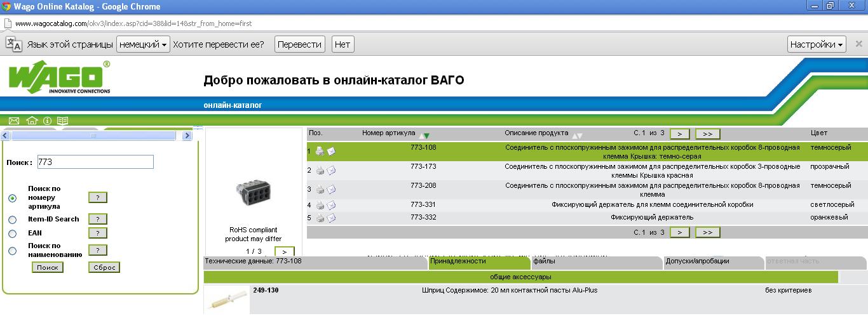Select article number 773-332
Image resolution: width=868 pixels, height=330 pixels.
423,217
